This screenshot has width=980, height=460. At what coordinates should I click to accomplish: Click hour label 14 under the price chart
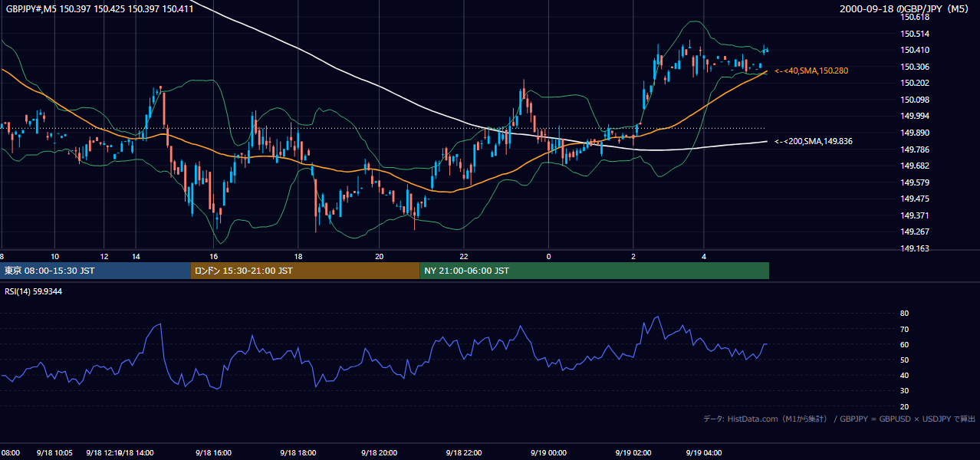pos(136,256)
